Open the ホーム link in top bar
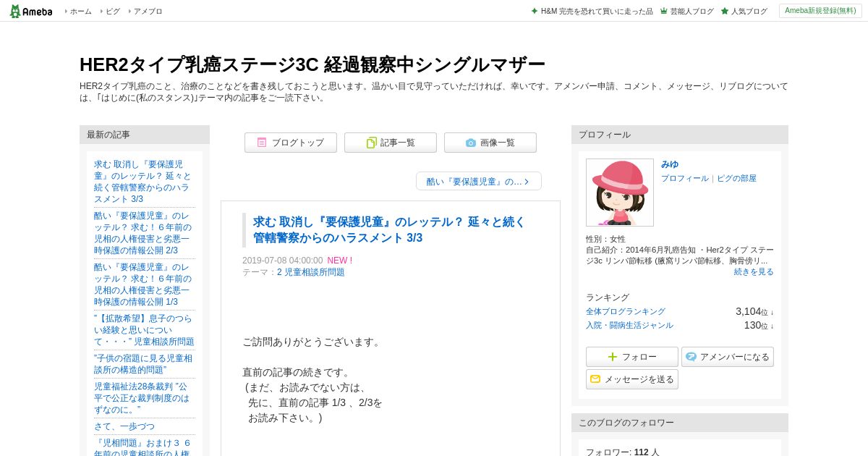The image size is (868, 456). [x=80, y=12]
